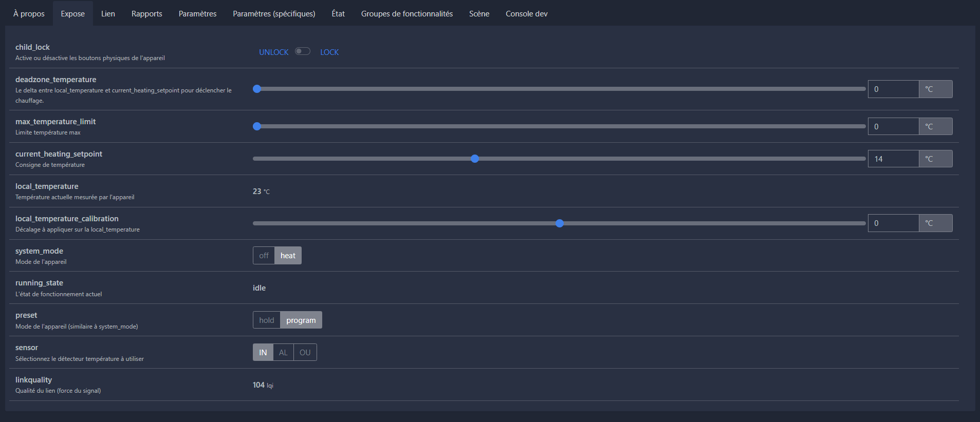Viewport: 980px width, 422px height.
Task: Focus the max_temperature_limit value field
Action: pos(893,126)
